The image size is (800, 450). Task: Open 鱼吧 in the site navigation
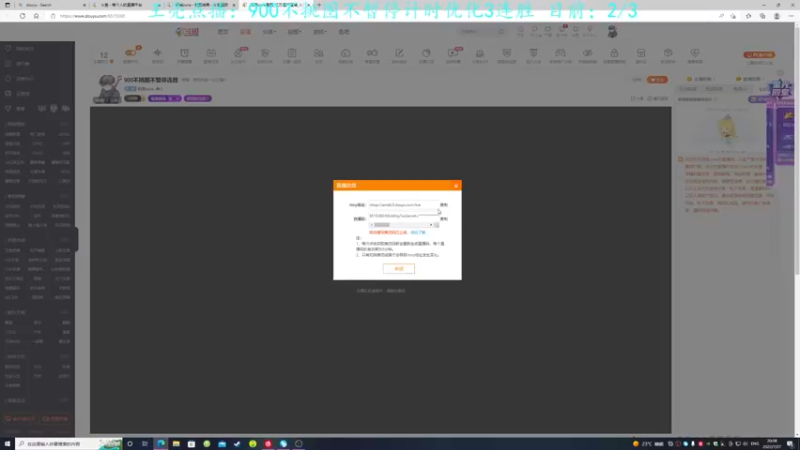(x=344, y=32)
